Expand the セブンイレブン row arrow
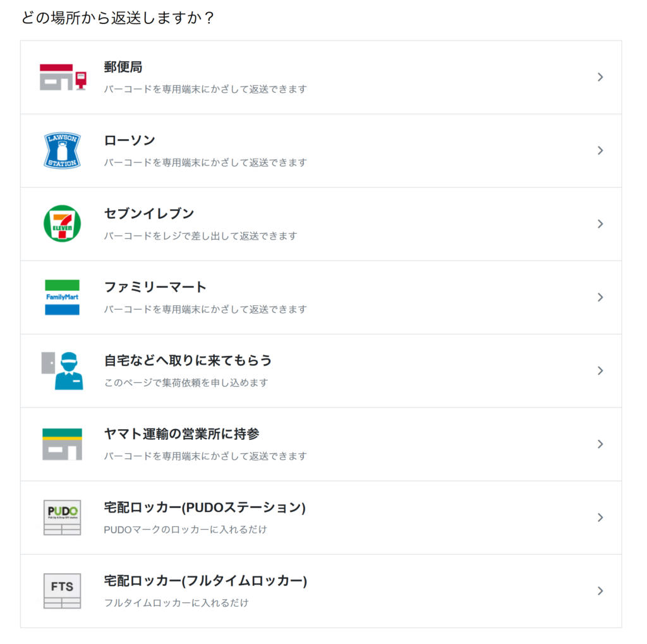 point(600,224)
